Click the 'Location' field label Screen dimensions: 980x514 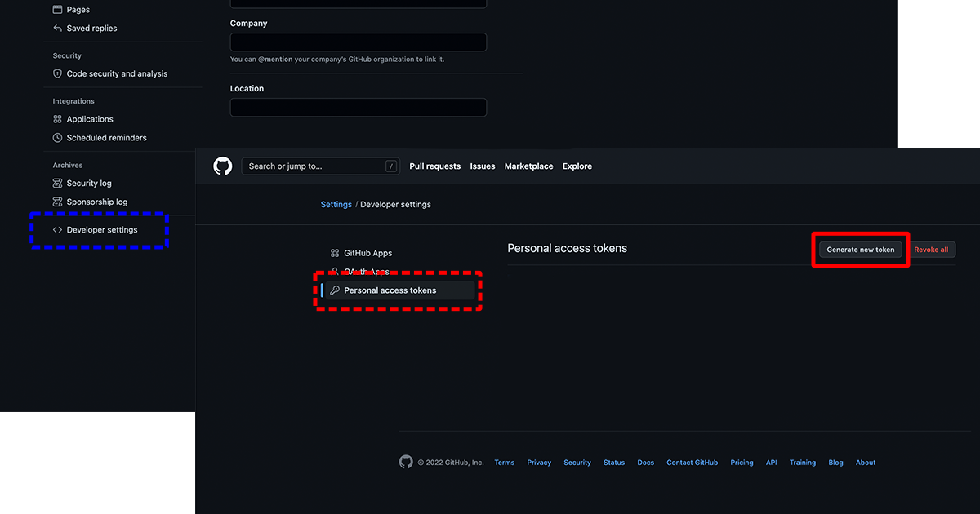pos(247,88)
